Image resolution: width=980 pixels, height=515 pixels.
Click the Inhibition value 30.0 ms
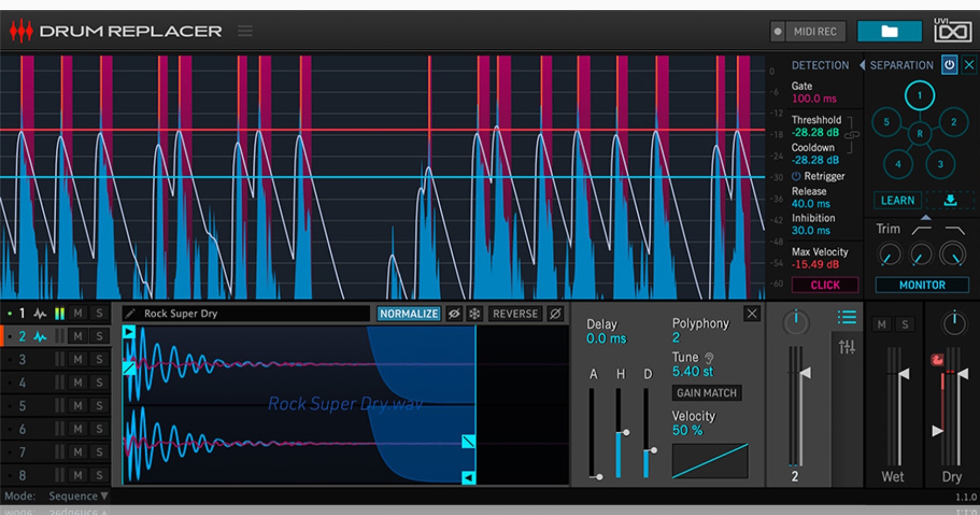811,230
